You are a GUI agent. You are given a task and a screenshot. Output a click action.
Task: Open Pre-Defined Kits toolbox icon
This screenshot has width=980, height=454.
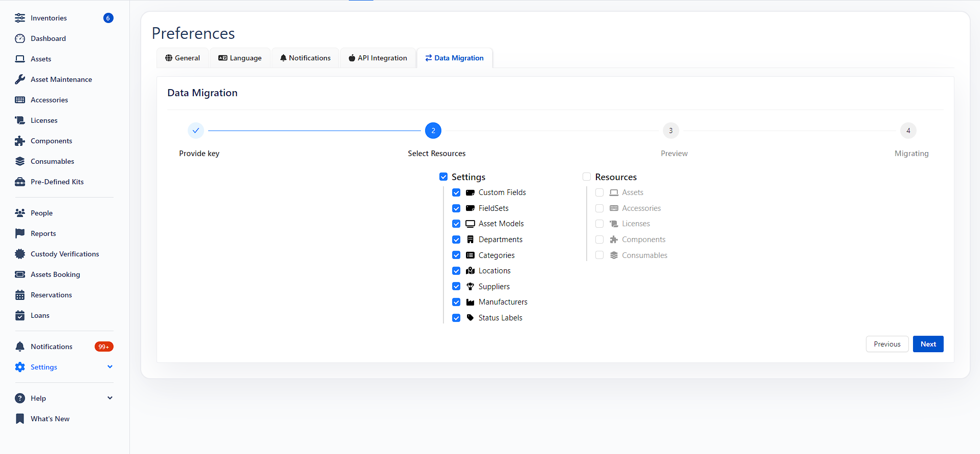tap(20, 182)
